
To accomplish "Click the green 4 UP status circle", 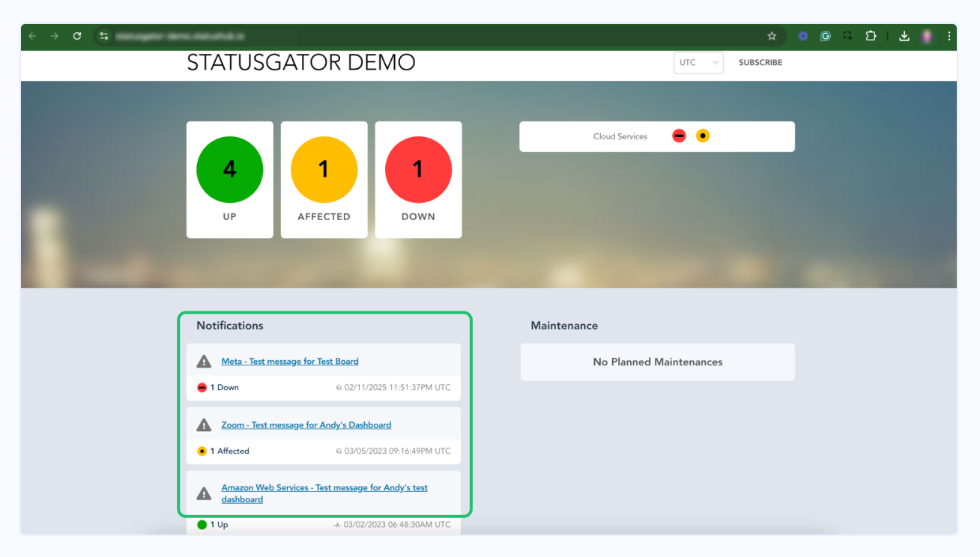I will coord(229,170).
